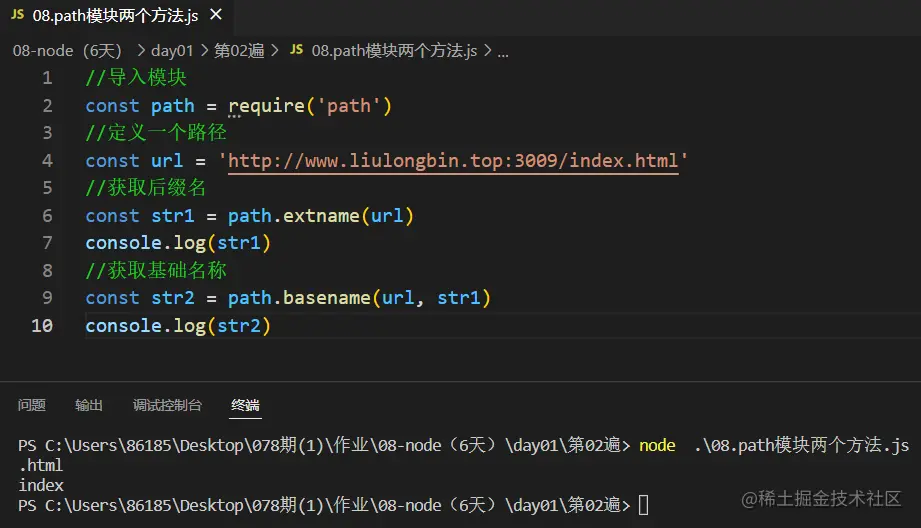Click the breadcrumb file name 08.path模块两个方法.js

coord(394,51)
